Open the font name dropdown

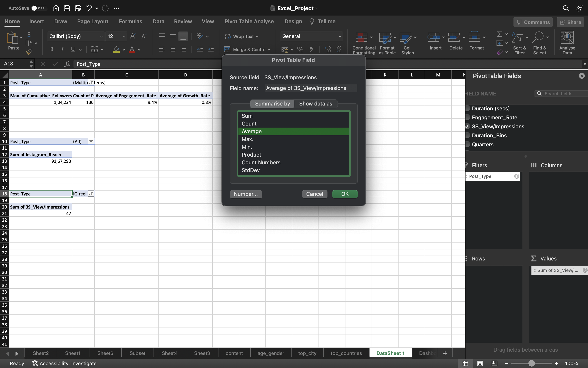tap(101, 37)
